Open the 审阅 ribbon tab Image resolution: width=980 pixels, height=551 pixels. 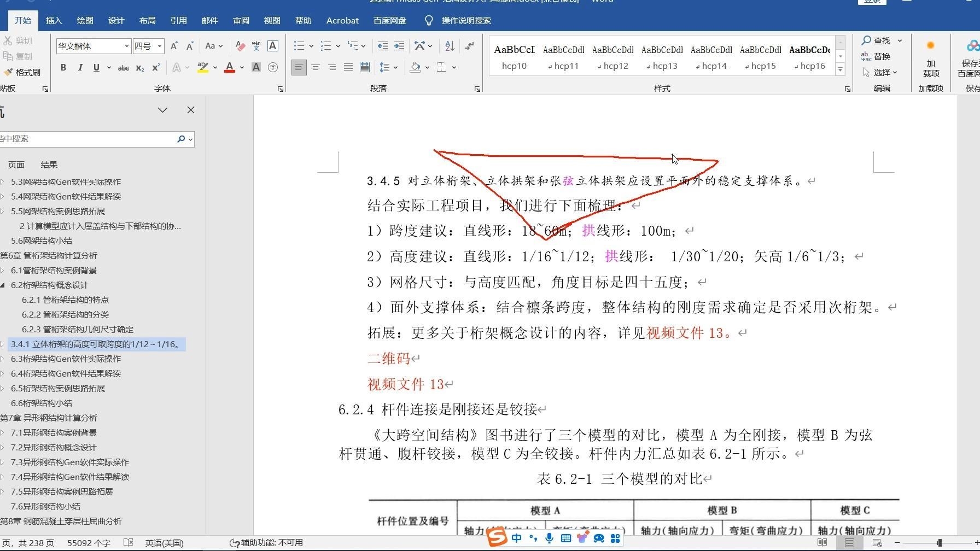pyautogui.click(x=241, y=20)
